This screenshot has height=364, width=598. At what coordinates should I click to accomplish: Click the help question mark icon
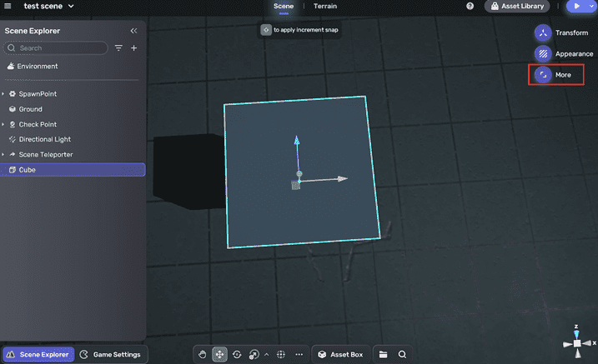(470, 7)
